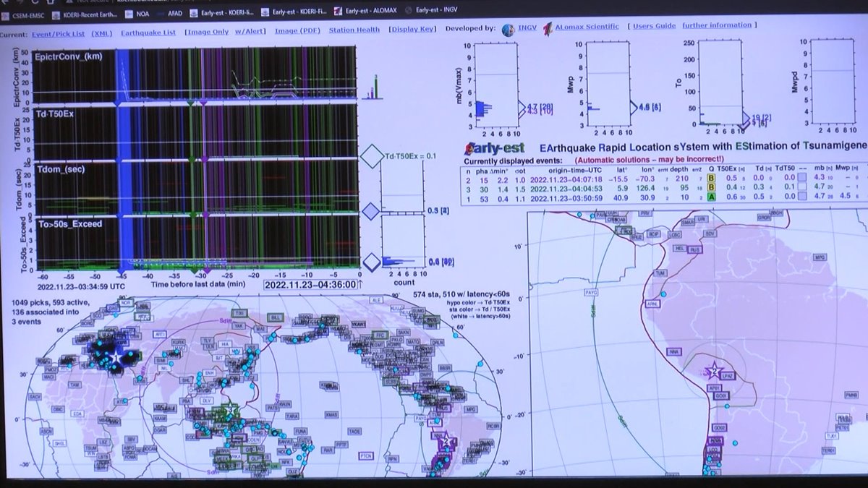The width and height of the screenshot is (868, 488).
Task: Click the event 2 star on South America map
Action: pos(714,372)
